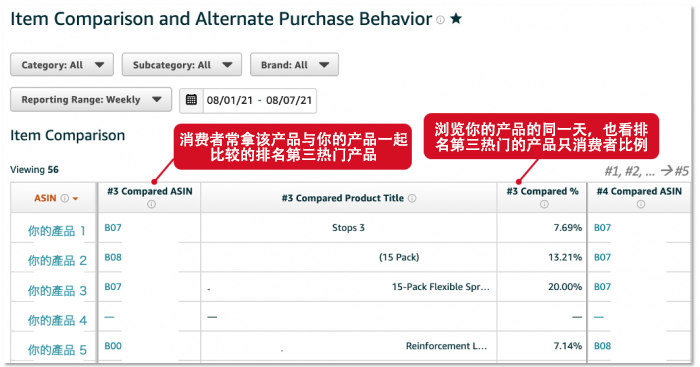Click the B00 compared ASIN in row five

pos(113,346)
